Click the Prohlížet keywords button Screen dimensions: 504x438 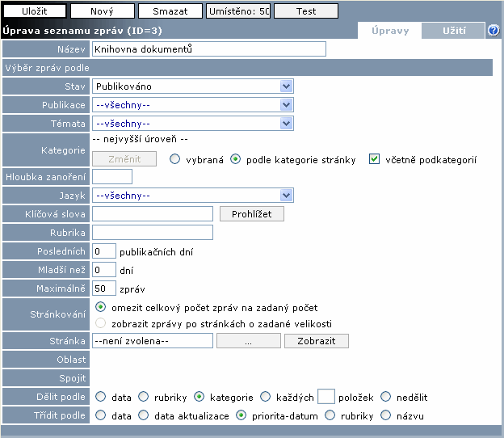(252, 213)
